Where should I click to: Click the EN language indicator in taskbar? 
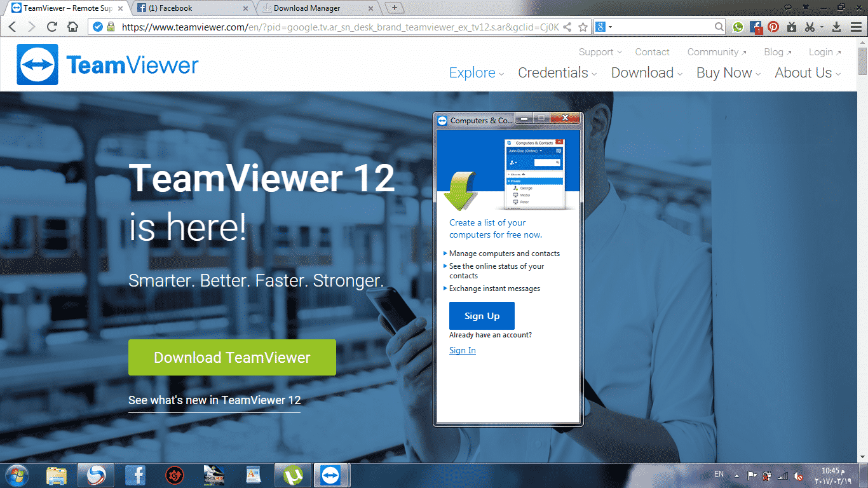(719, 474)
